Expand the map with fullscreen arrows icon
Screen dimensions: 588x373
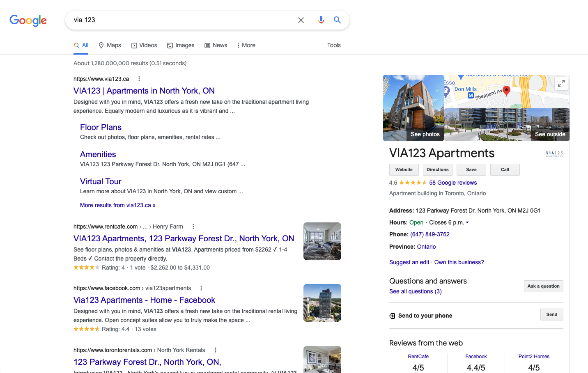click(561, 83)
